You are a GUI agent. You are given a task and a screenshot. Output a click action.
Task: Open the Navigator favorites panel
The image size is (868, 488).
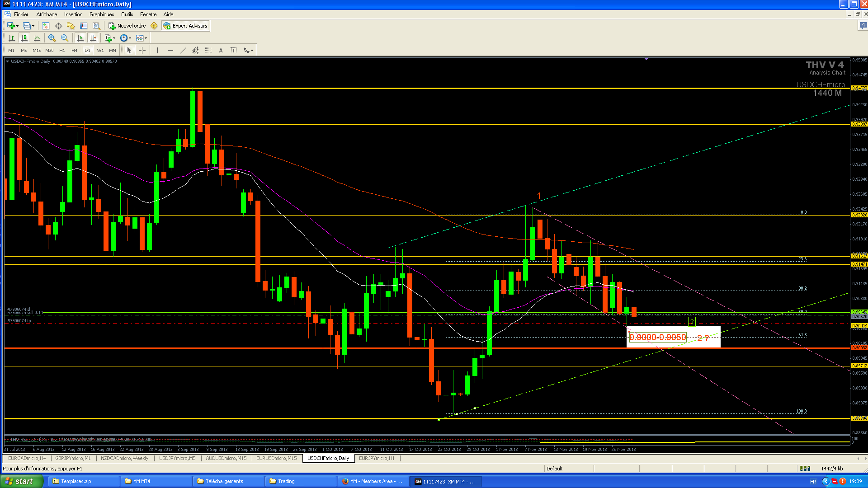(71, 26)
